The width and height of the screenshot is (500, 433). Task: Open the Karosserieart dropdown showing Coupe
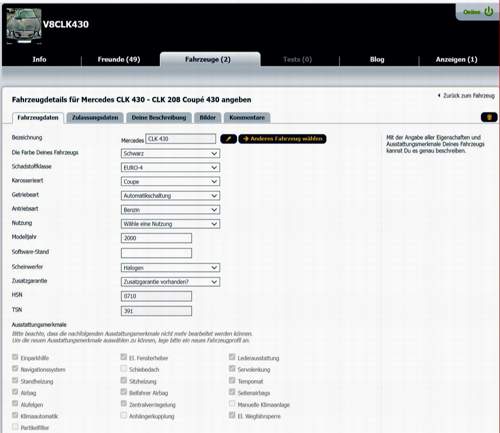170,182
